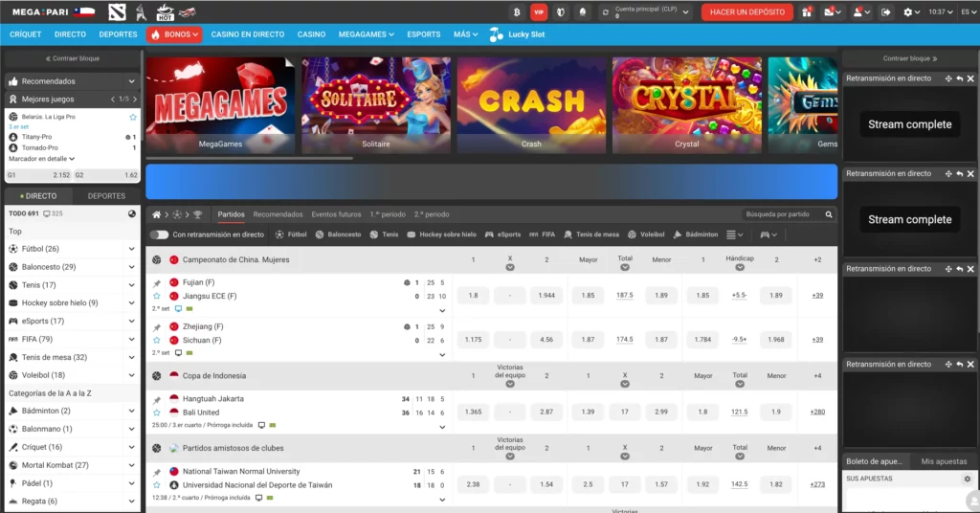The width and height of the screenshot is (980, 513).
Task: Favorite the Belarús La Liga Pro match
Action: [133, 117]
